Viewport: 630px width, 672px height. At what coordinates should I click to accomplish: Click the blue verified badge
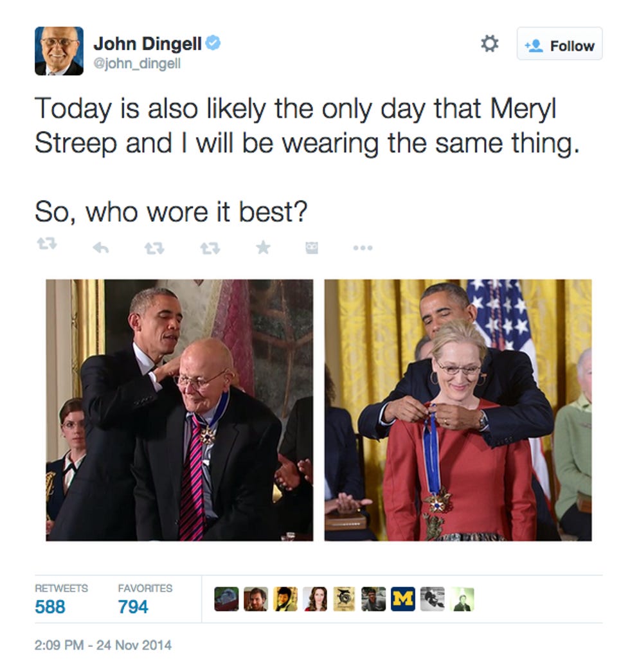(213, 43)
